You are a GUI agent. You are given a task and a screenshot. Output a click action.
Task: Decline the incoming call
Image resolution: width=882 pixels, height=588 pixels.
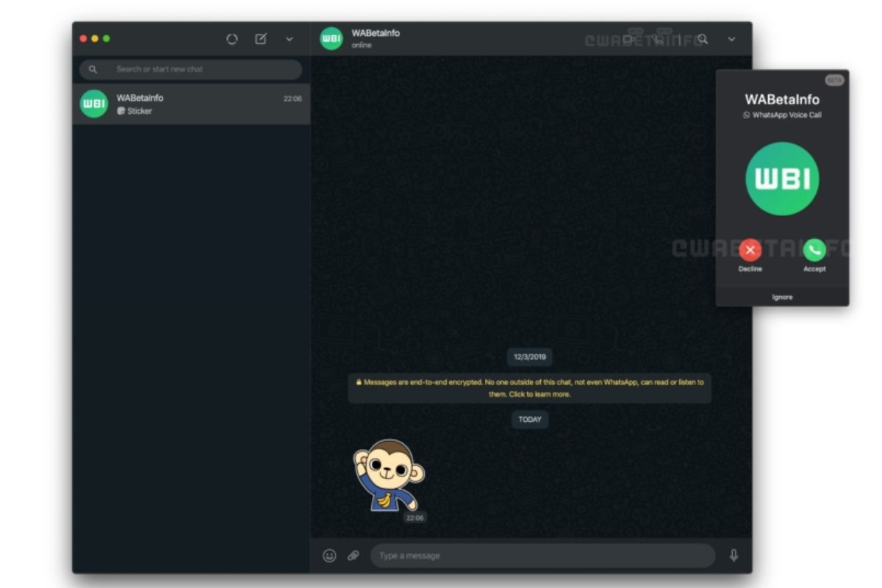[750, 251]
